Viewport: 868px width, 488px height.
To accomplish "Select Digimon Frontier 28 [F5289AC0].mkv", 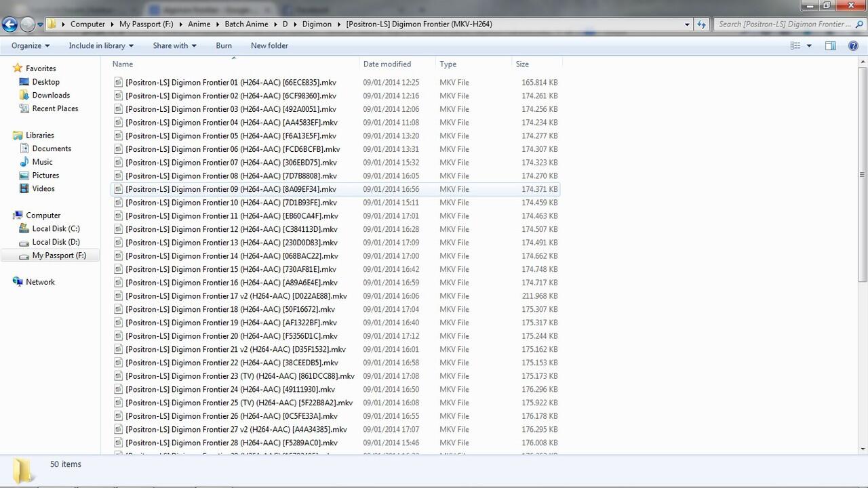I will (231, 443).
